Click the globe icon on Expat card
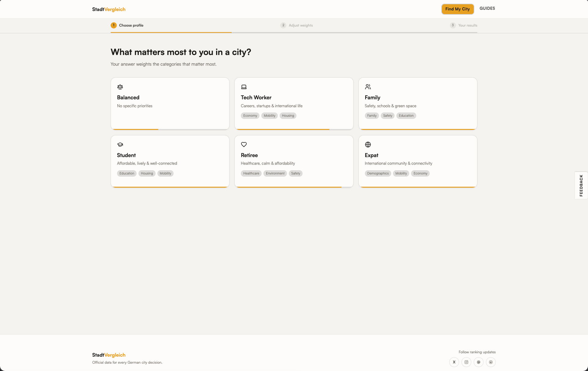The image size is (588, 371). click(x=368, y=145)
